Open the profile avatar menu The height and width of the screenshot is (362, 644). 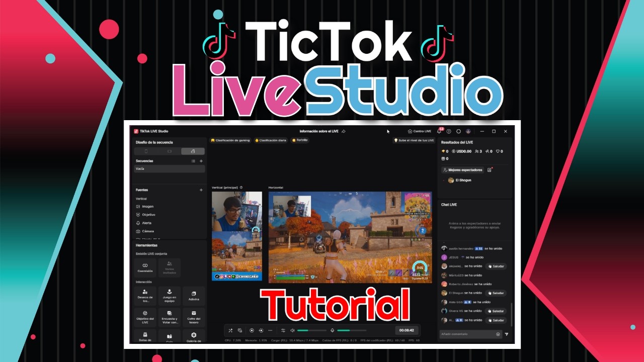(x=468, y=131)
